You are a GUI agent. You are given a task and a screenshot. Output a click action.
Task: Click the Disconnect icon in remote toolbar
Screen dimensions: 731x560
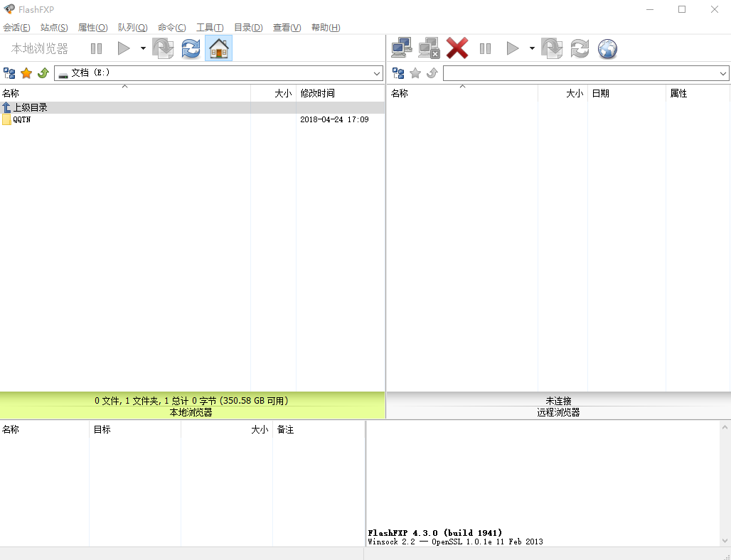(x=429, y=48)
